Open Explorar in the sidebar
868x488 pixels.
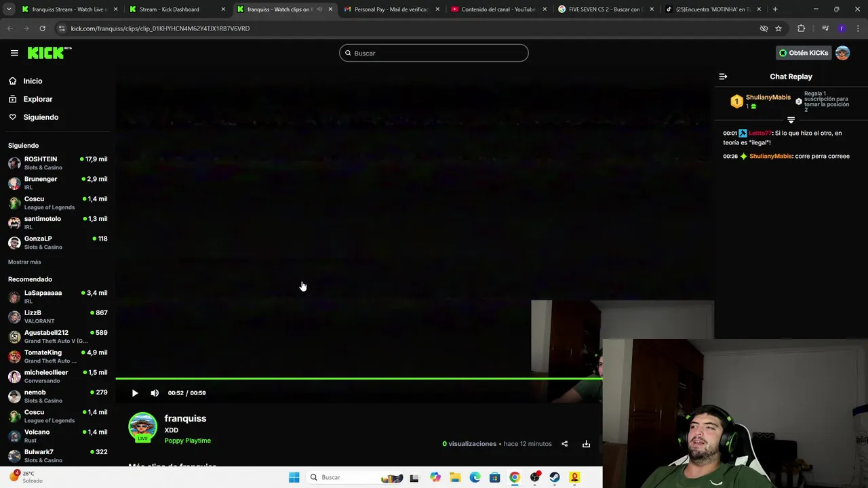click(38, 99)
